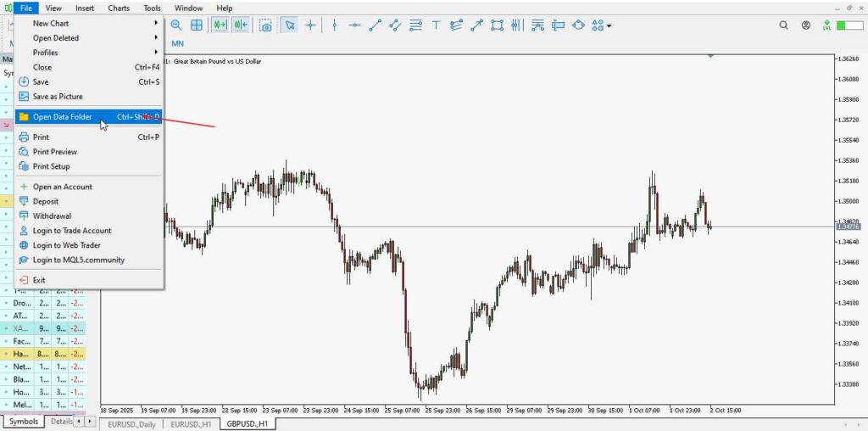Open the objects dropdown arrow in toolbar
This screenshot has height=431, width=868.
609,26
